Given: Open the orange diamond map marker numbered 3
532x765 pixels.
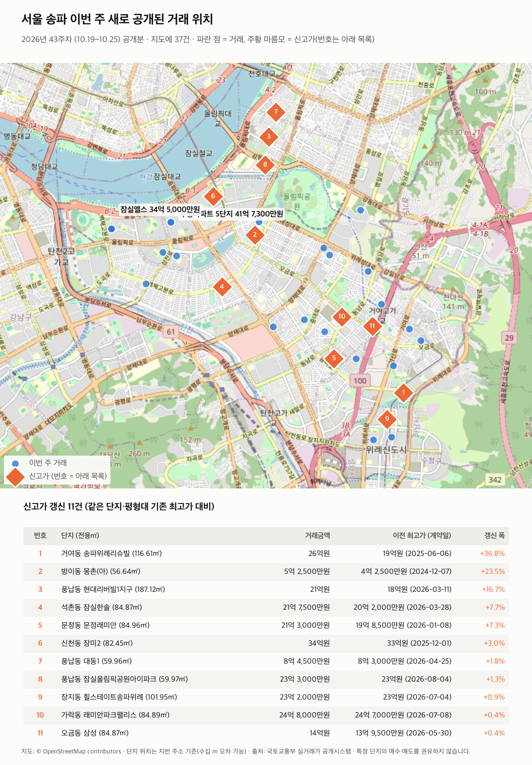Looking at the screenshot, I should (269, 137).
